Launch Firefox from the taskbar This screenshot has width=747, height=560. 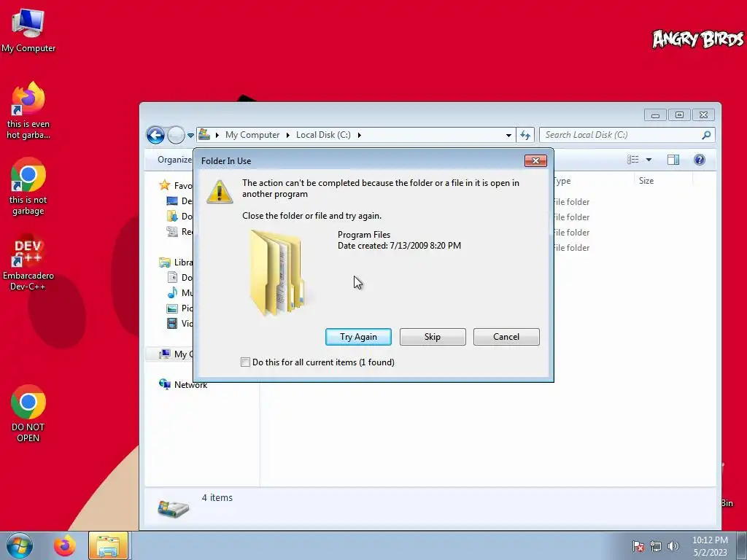click(64, 545)
